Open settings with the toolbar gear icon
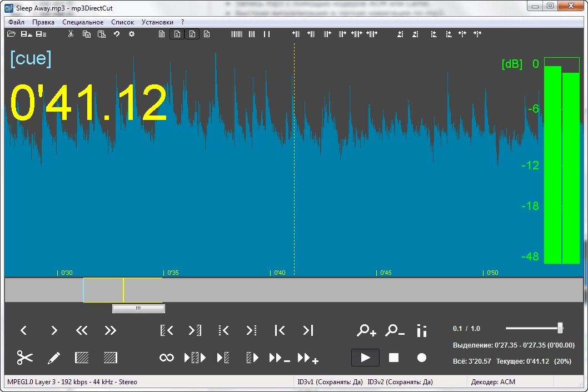The image size is (588, 392). [132, 34]
